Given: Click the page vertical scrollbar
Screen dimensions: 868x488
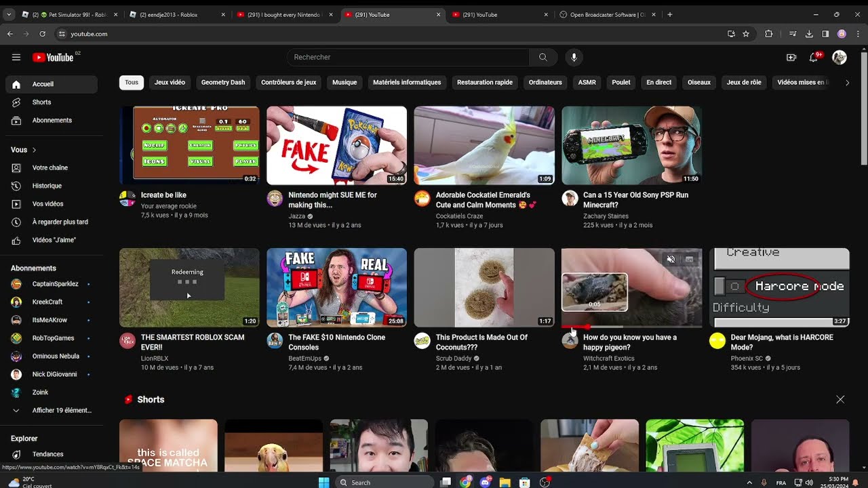Looking at the screenshot, I should point(863,108).
